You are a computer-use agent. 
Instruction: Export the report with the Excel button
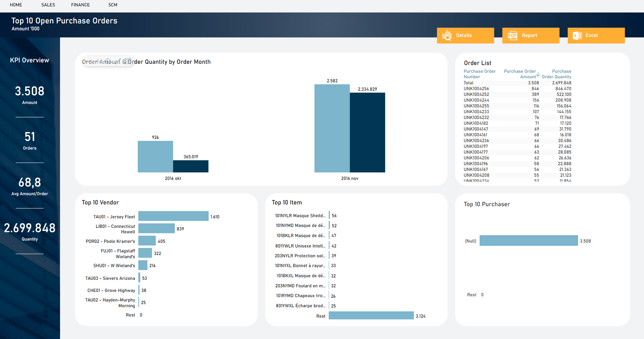pos(596,35)
